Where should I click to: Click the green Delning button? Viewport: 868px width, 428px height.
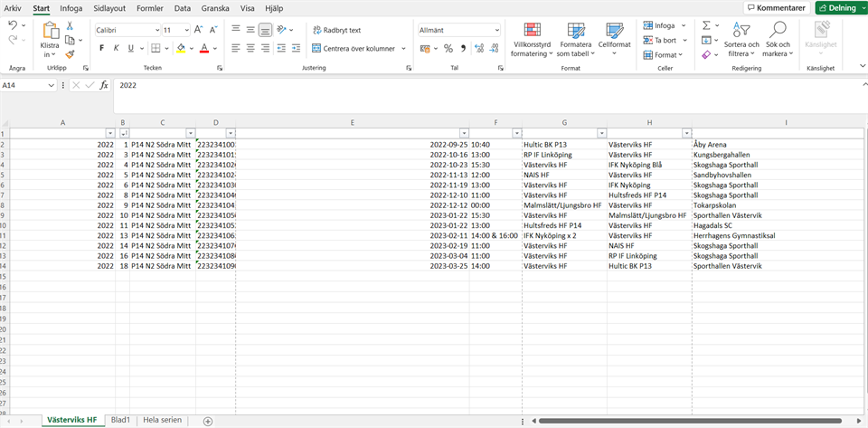(839, 8)
